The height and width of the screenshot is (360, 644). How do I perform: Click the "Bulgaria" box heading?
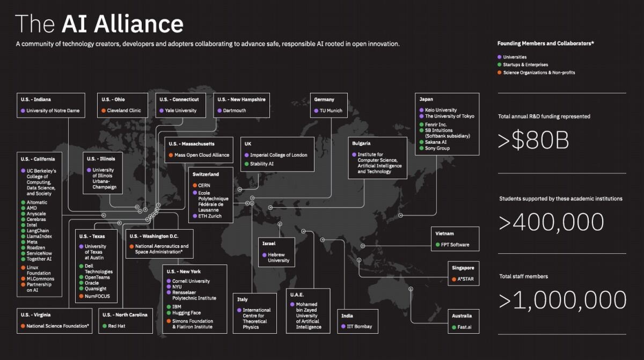click(361, 143)
